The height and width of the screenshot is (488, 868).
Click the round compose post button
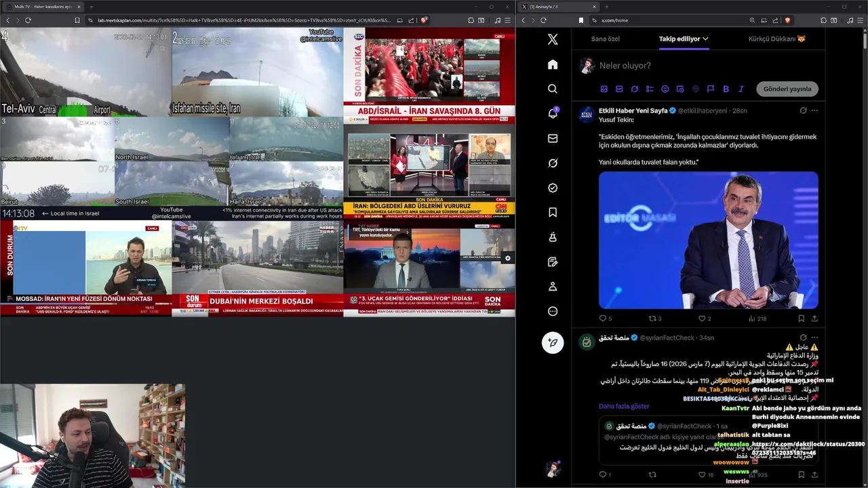click(x=553, y=342)
